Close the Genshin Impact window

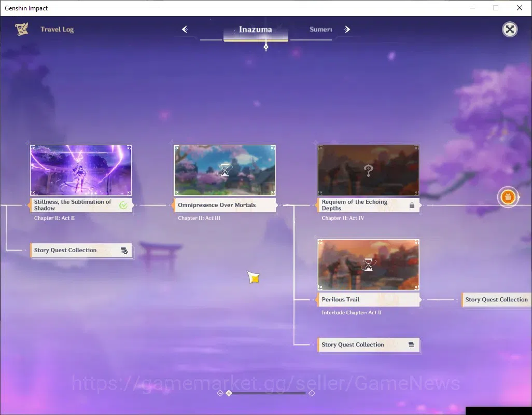coord(520,8)
